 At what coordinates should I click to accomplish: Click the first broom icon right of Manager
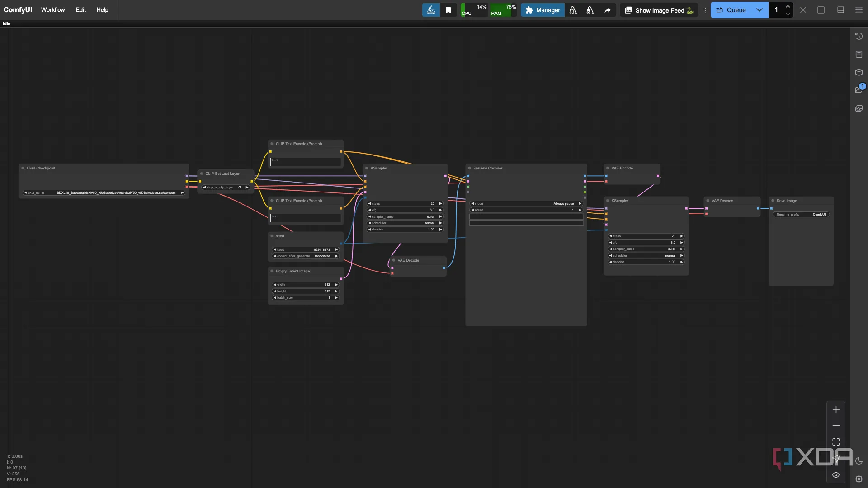[x=573, y=10]
